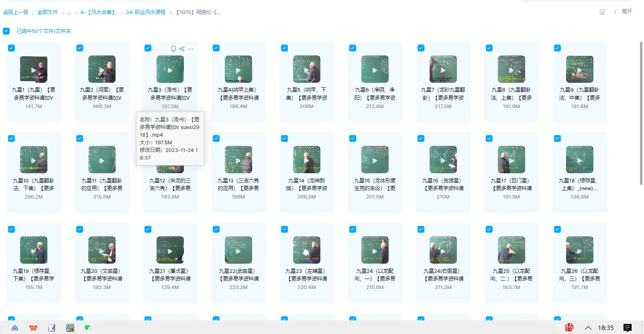Click the play icon on 九星3 thumbnail
Viewport: 644px width, 334px height.
click(x=170, y=70)
